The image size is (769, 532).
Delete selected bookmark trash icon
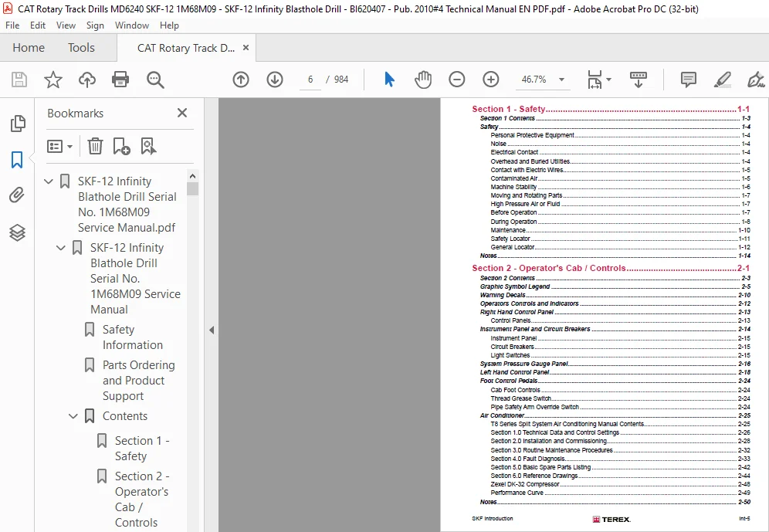coord(95,146)
